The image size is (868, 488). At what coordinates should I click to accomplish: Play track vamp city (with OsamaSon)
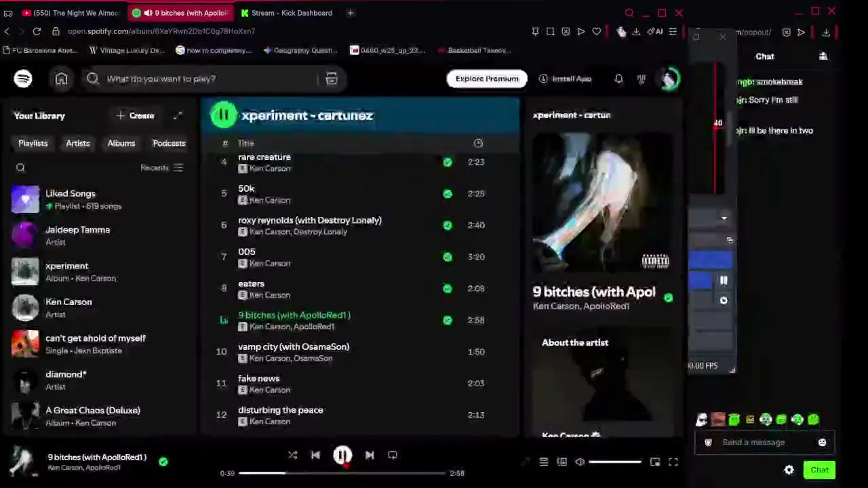(359, 352)
